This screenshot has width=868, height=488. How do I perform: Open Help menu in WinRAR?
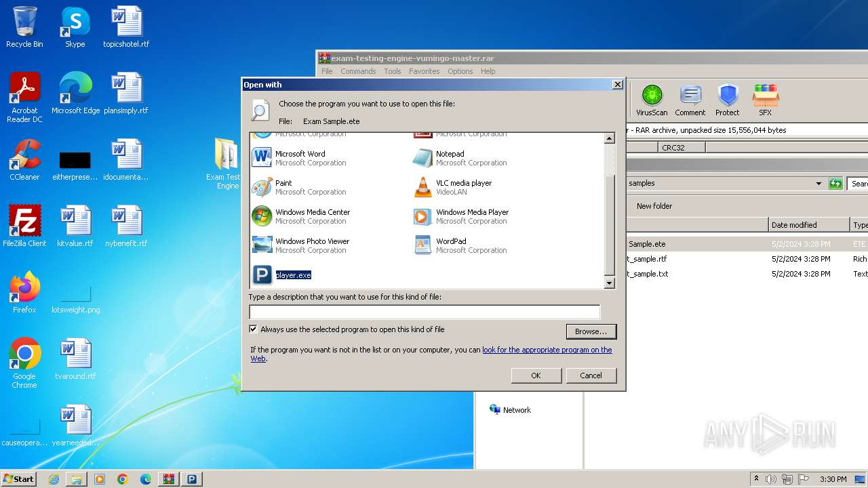488,71
